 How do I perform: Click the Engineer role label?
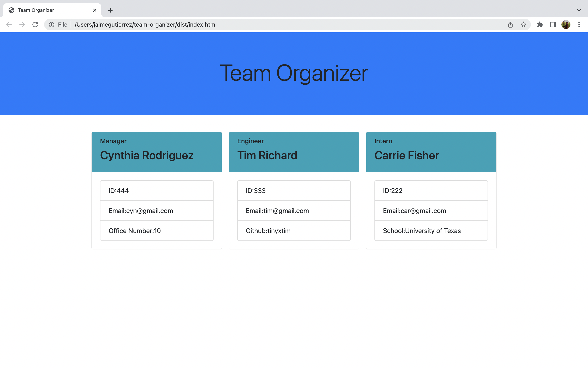[251, 141]
